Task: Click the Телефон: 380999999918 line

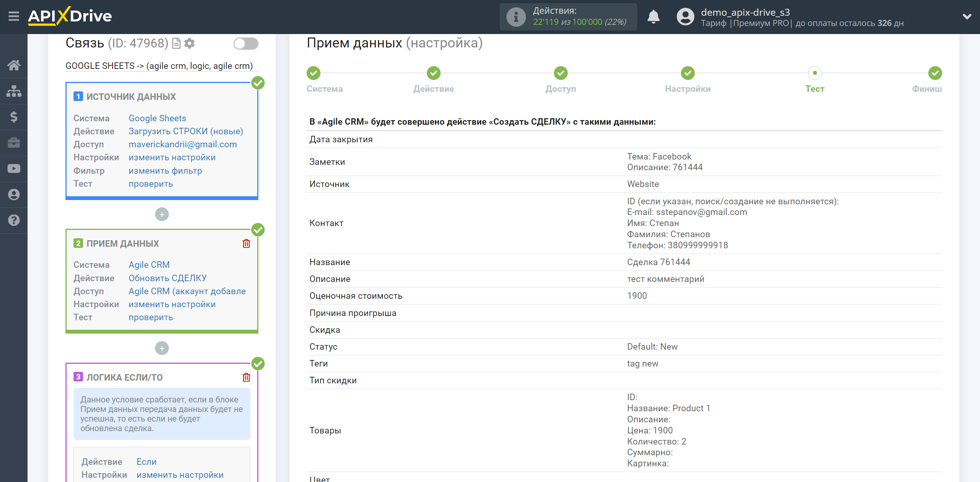Action: [x=678, y=245]
